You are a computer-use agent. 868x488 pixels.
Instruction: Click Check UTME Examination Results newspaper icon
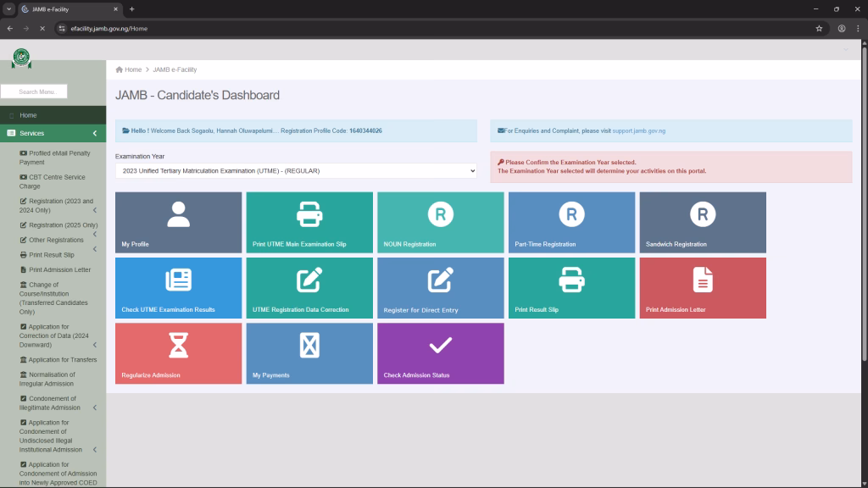[x=178, y=280]
